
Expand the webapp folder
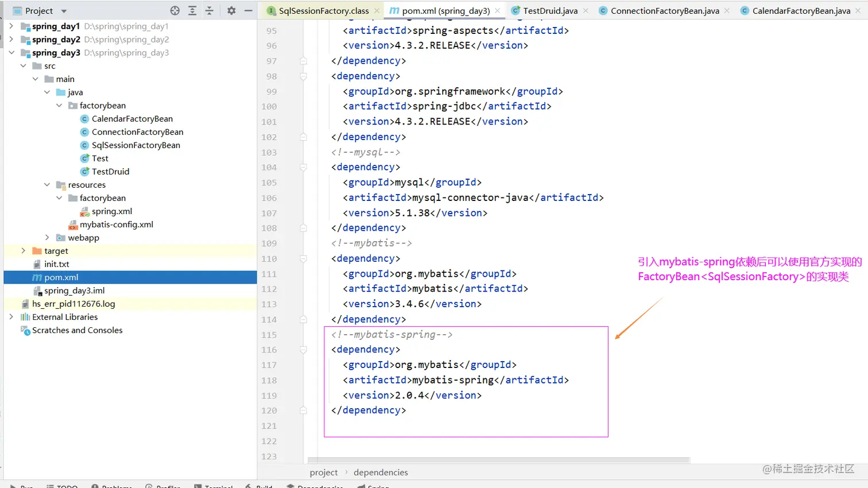(x=47, y=237)
